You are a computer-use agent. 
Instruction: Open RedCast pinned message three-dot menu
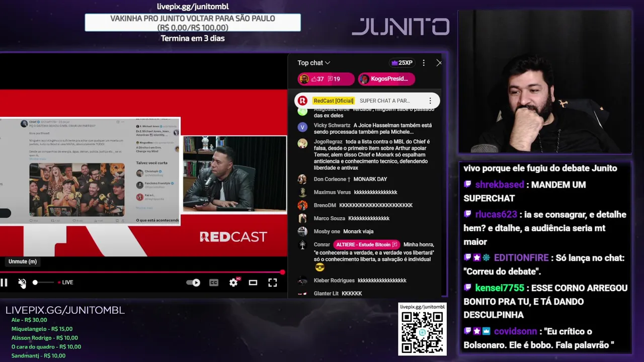point(430,101)
